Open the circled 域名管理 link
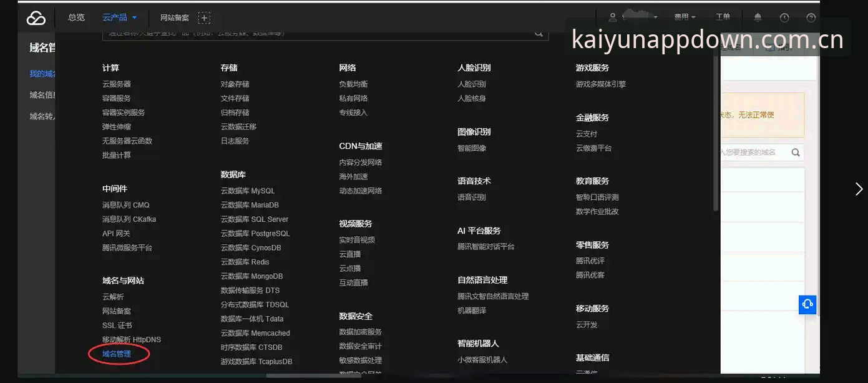The image size is (868, 383). click(x=117, y=354)
